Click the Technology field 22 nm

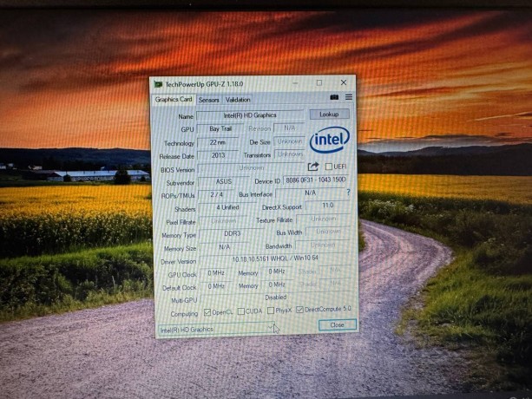[218, 142]
